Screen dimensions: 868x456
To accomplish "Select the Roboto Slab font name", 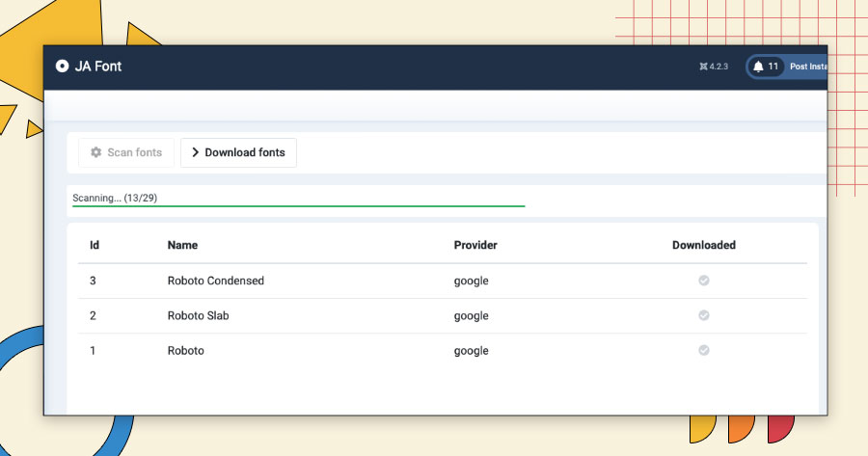I will [198, 315].
